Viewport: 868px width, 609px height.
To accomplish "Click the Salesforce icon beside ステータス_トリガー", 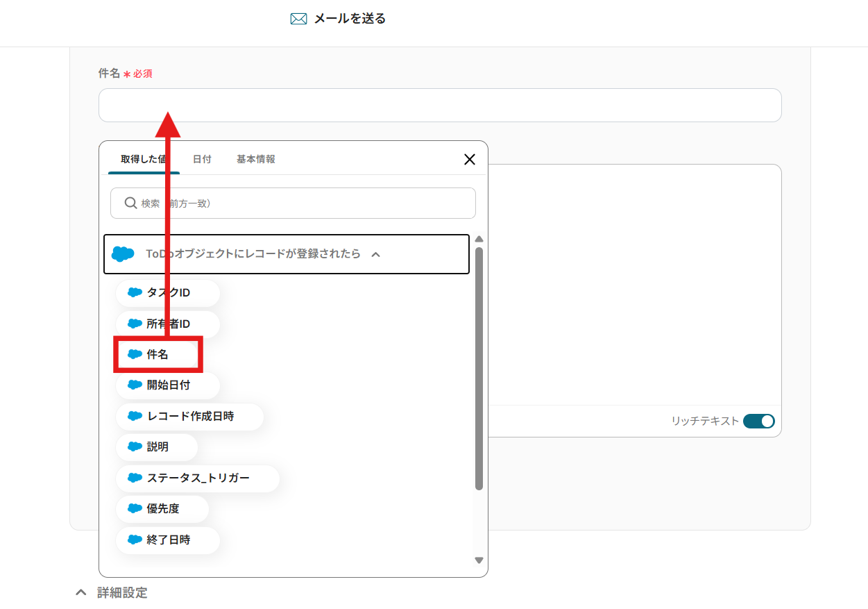I will [x=135, y=478].
